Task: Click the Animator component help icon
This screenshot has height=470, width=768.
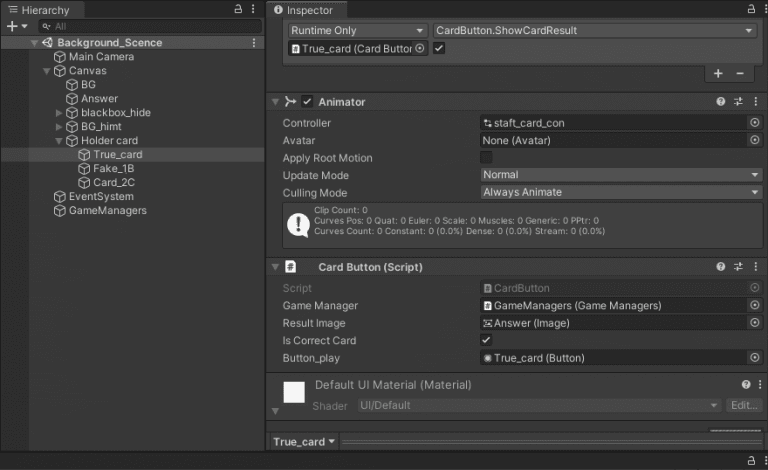Action: tap(720, 101)
